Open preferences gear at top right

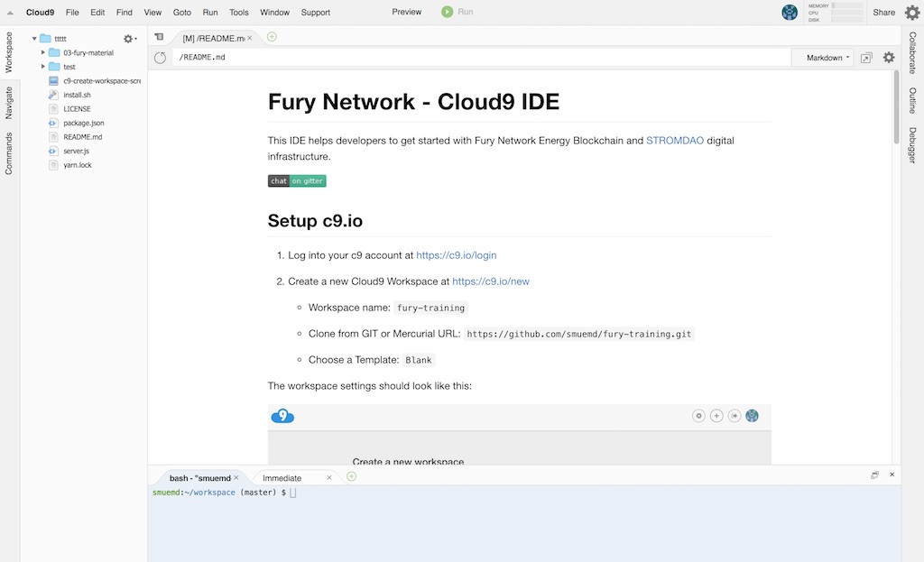tap(911, 13)
